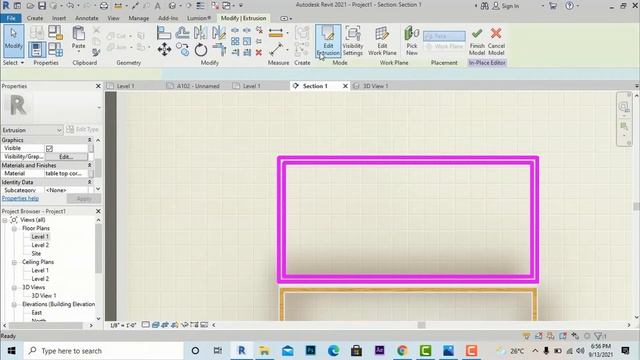The height and width of the screenshot is (360, 640).
Task: Select Mirror - Draw Axis tool
Action: tap(219, 33)
